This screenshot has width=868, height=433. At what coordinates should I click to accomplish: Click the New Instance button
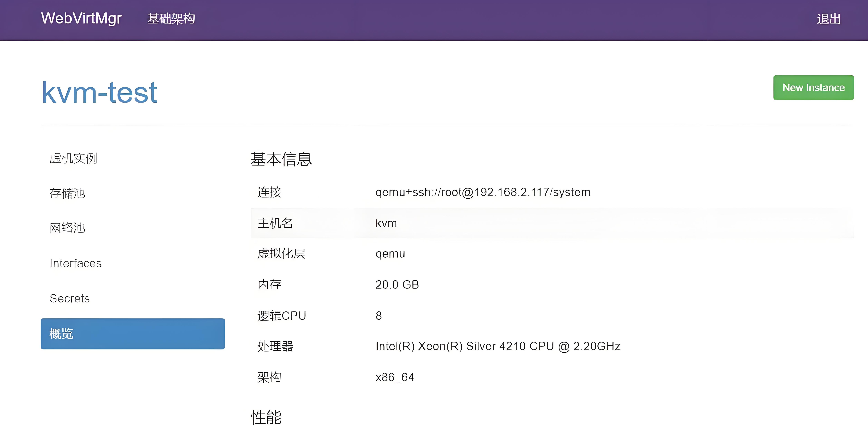813,88
